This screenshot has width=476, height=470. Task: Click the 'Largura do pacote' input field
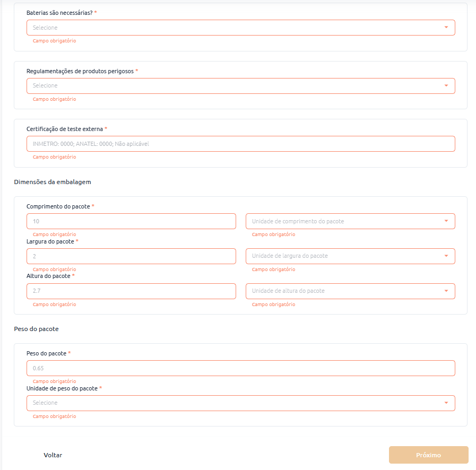131,256
